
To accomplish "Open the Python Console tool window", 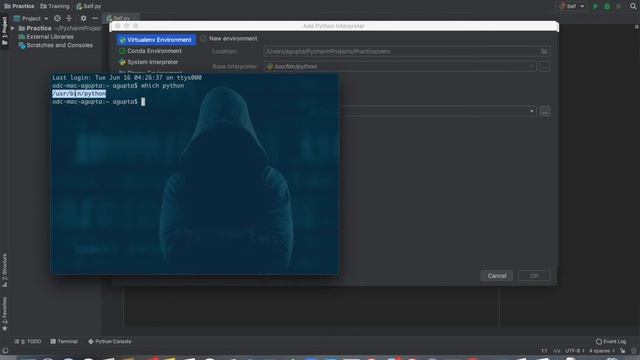I will pos(110,342).
